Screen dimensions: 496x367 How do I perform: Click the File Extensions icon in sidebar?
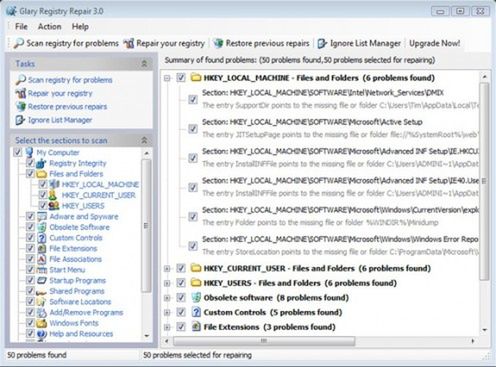42,249
